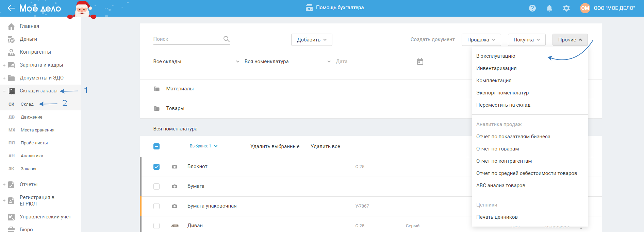The height and width of the screenshot is (232, 644).
Task: Open the notifications bell
Action: [x=549, y=8]
